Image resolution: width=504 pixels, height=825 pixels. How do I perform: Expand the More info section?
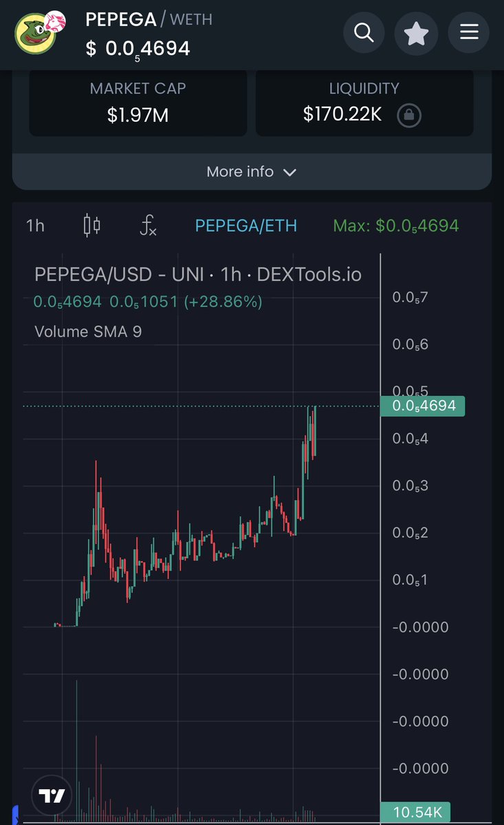click(252, 172)
